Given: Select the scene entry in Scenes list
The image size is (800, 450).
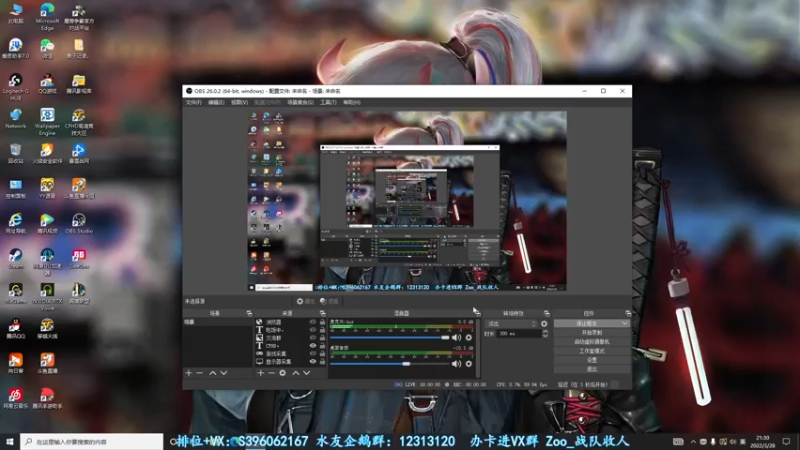Looking at the screenshot, I should [x=217, y=322].
